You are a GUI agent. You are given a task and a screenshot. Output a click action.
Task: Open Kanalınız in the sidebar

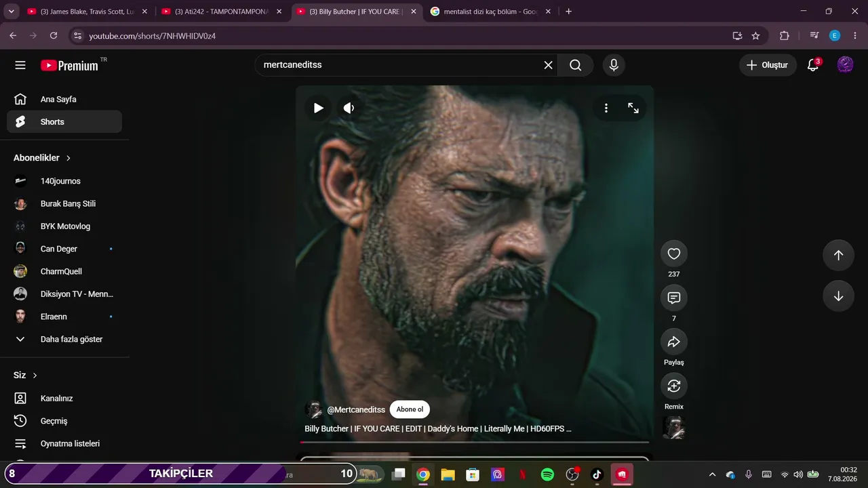[x=64, y=399]
